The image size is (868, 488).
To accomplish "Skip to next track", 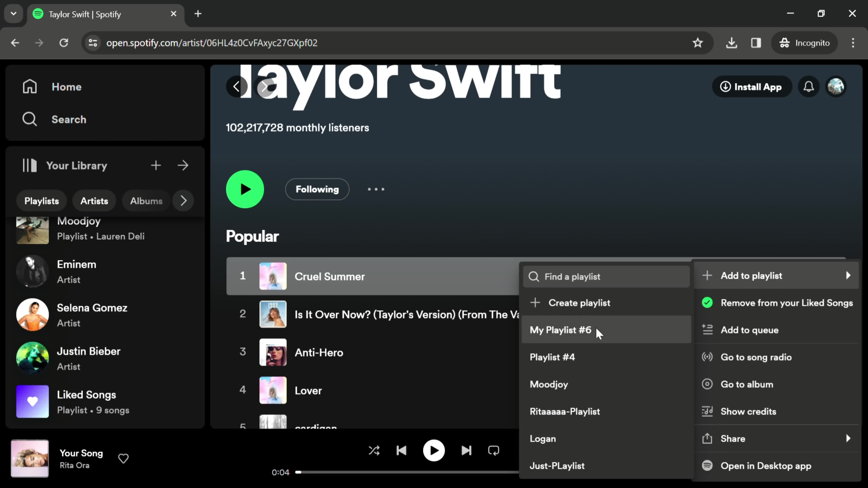I will pyautogui.click(x=466, y=451).
